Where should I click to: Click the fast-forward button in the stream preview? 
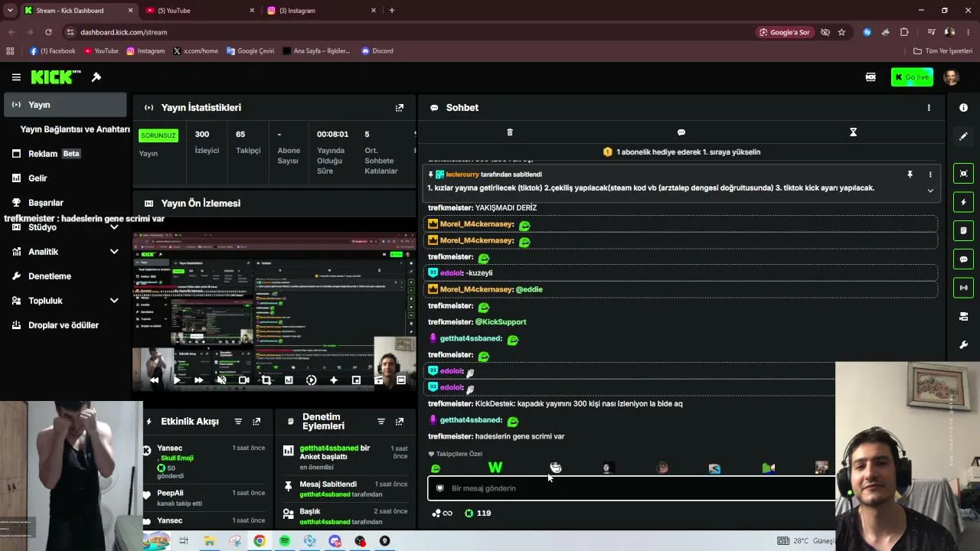point(199,380)
